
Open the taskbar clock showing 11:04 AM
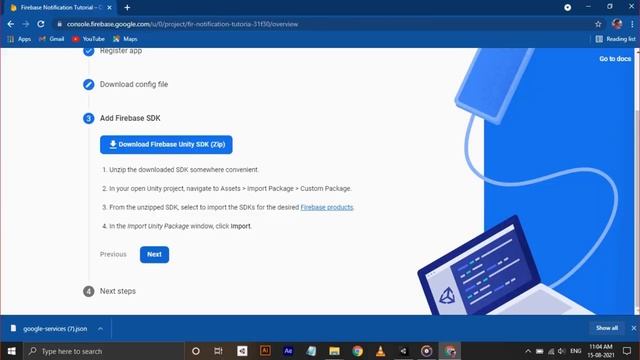[600, 351]
